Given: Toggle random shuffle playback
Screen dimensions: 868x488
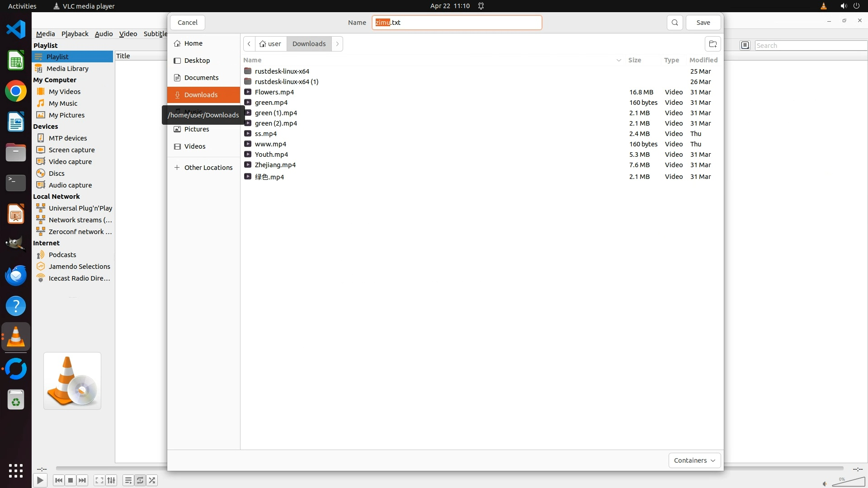Looking at the screenshot, I should 152,480.
